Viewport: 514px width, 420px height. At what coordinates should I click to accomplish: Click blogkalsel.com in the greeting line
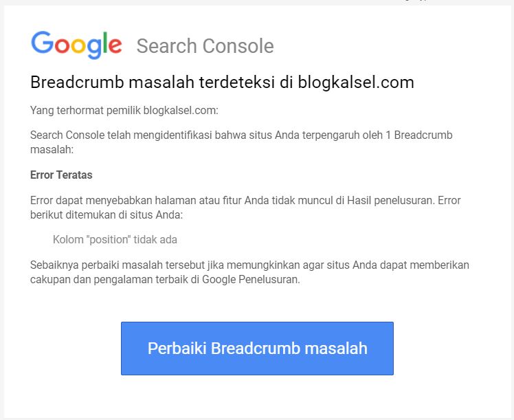tap(181, 110)
